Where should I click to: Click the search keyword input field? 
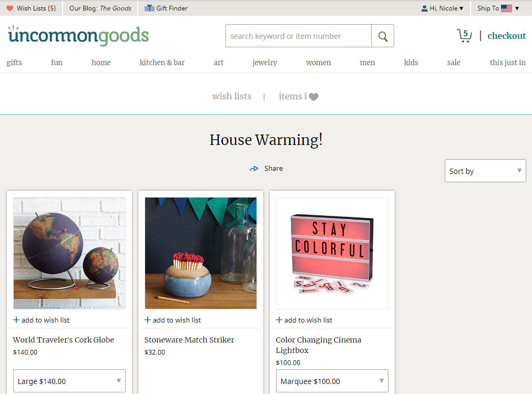[x=299, y=36]
